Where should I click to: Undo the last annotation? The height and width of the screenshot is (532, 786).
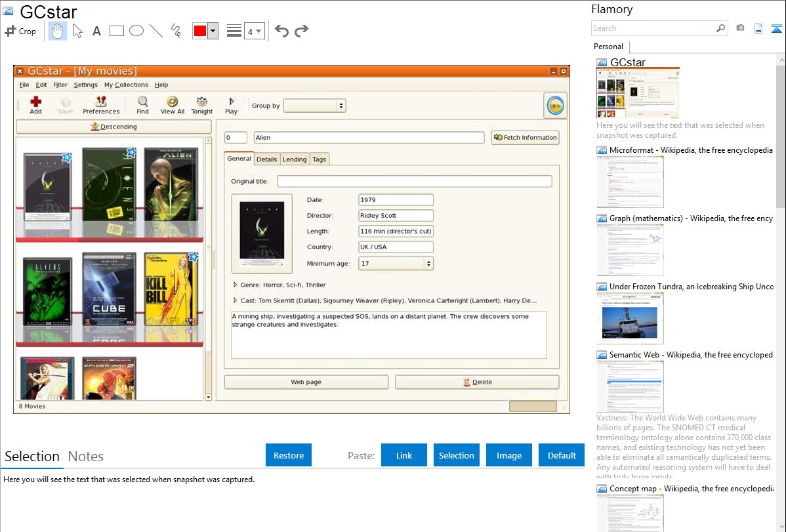pyautogui.click(x=281, y=31)
